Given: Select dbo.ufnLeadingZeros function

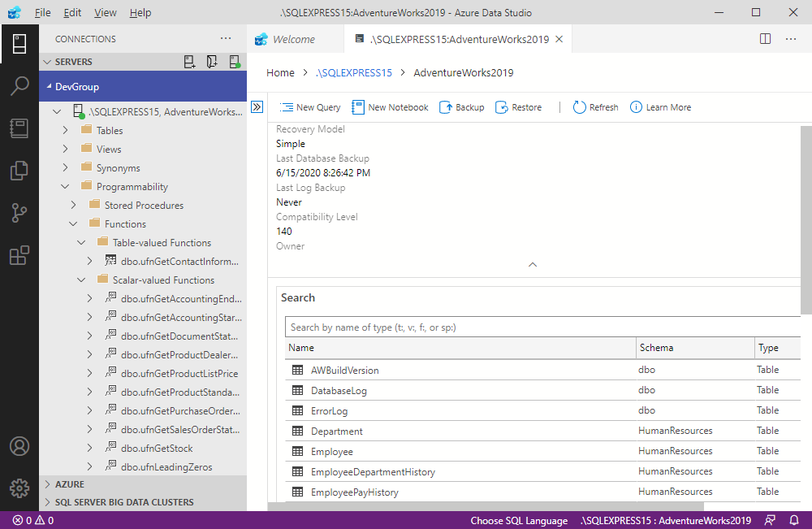Looking at the screenshot, I should click(166, 466).
